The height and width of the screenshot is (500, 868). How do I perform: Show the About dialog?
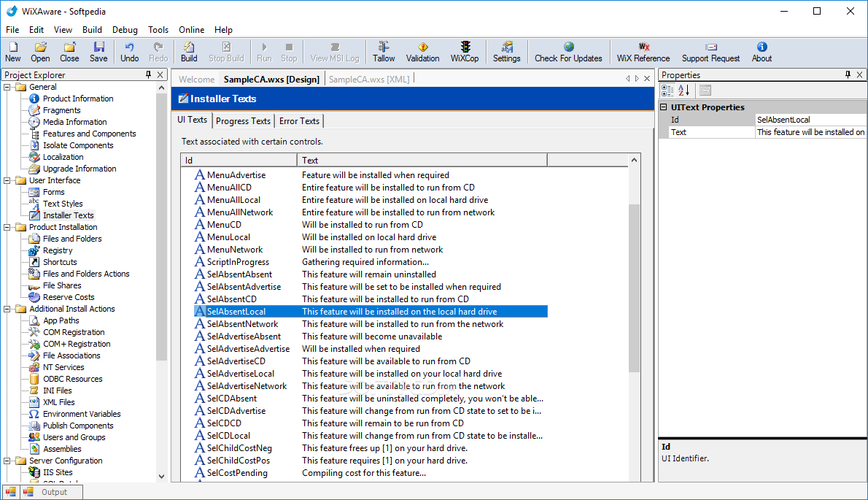click(x=762, y=52)
